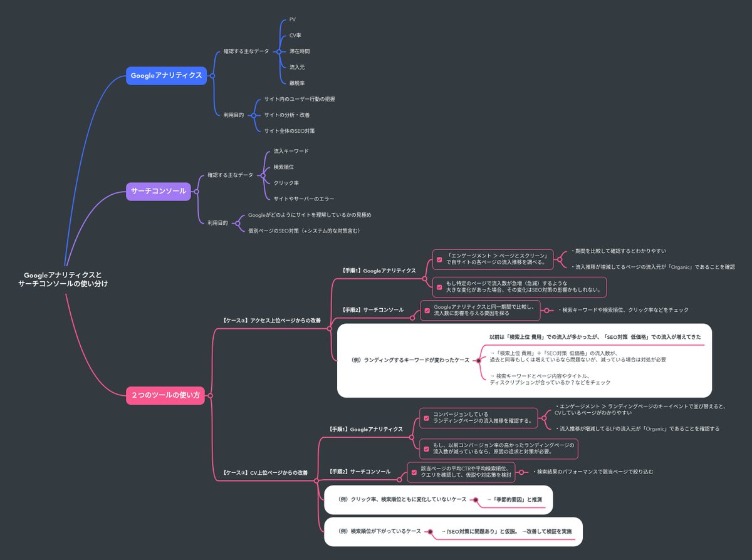The width and height of the screenshot is (752, 560).
Task: Collapse 確認する主なデータ under サーチコンソール
Action: tap(263, 175)
